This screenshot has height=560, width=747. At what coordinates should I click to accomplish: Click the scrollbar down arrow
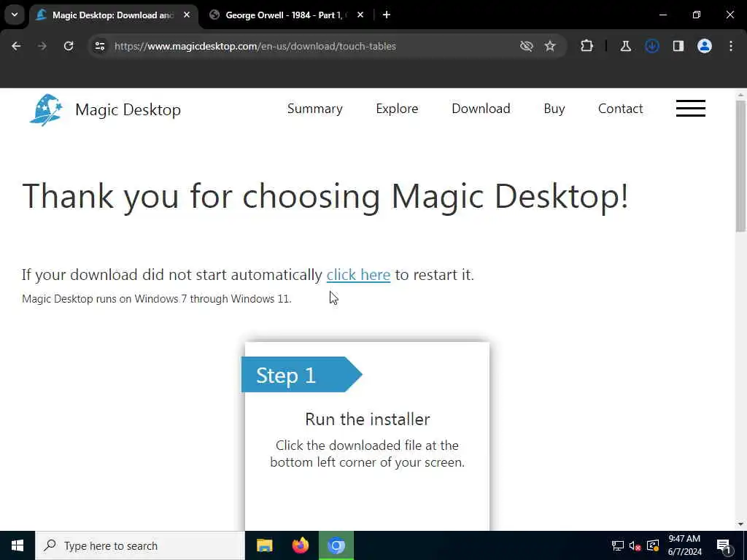click(741, 524)
